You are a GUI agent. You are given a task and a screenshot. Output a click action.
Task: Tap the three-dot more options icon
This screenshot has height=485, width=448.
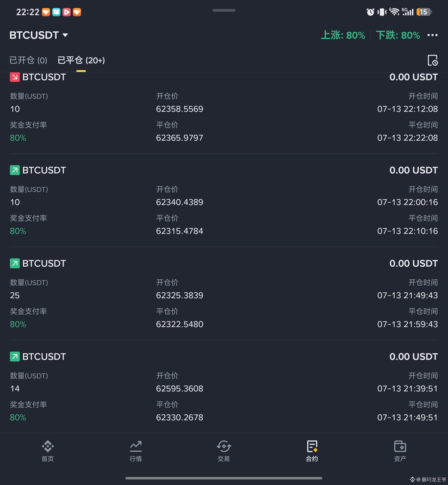(433, 35)
